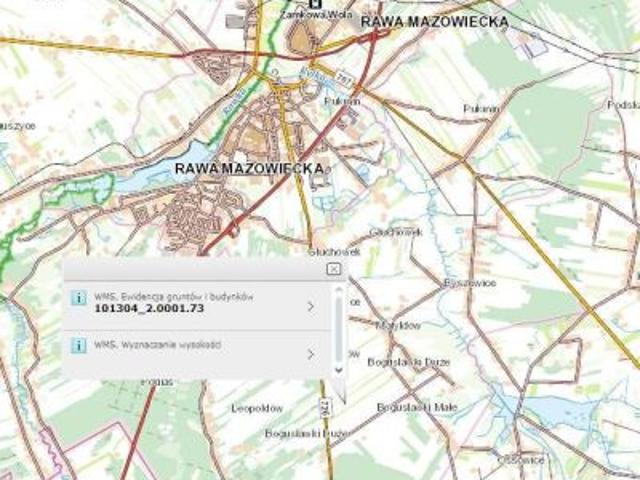Click the Zamkowa Wola label
The width and height of the screenshot is (640, 480).
tap(316, 15)
